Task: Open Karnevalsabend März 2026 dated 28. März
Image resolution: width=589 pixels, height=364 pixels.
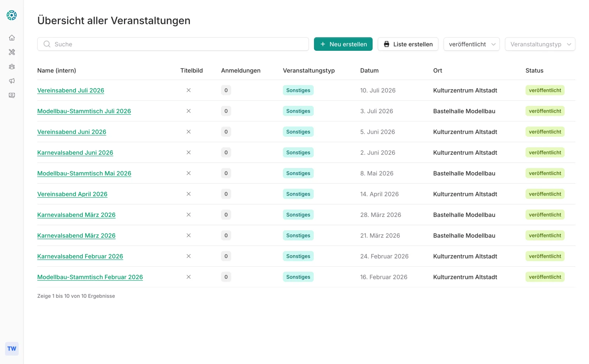Action: 76,215
